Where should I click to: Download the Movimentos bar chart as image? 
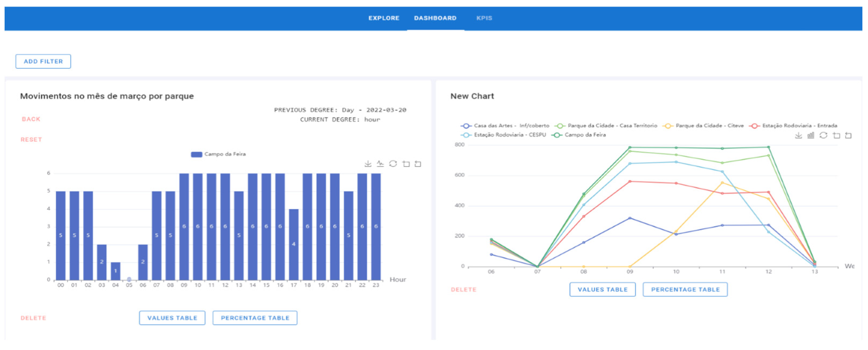tap(368, 164)
